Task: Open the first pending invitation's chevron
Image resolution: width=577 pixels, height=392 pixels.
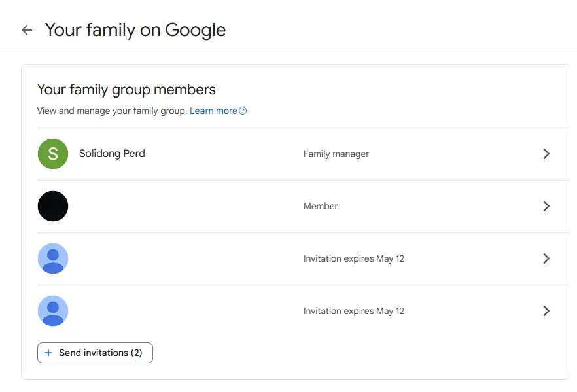Action: point(546,258)
